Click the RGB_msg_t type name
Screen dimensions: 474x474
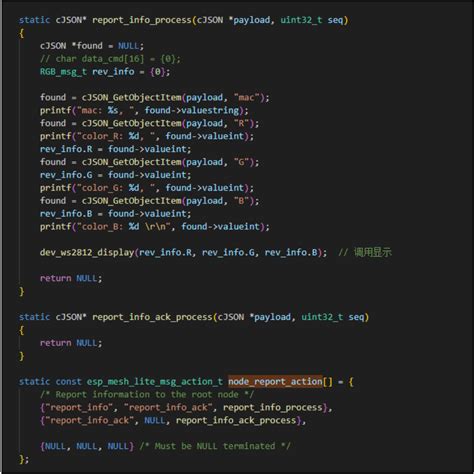[x=63, y=72]
